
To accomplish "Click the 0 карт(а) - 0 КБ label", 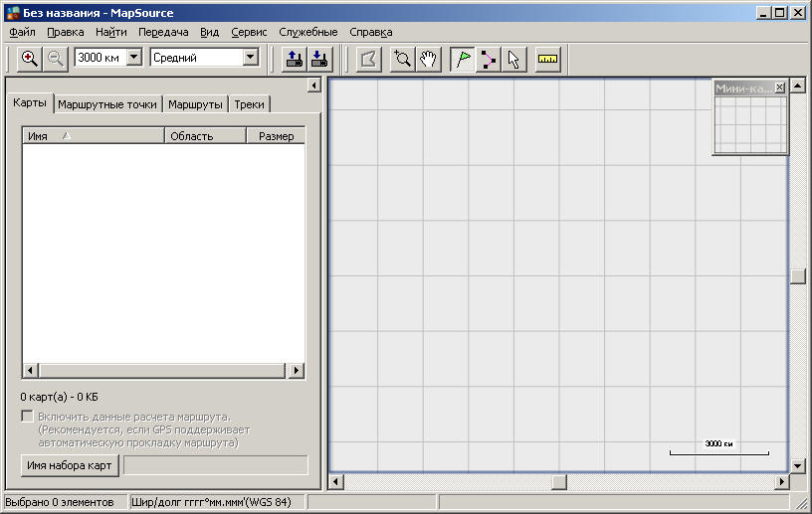I will click(59, 397).
